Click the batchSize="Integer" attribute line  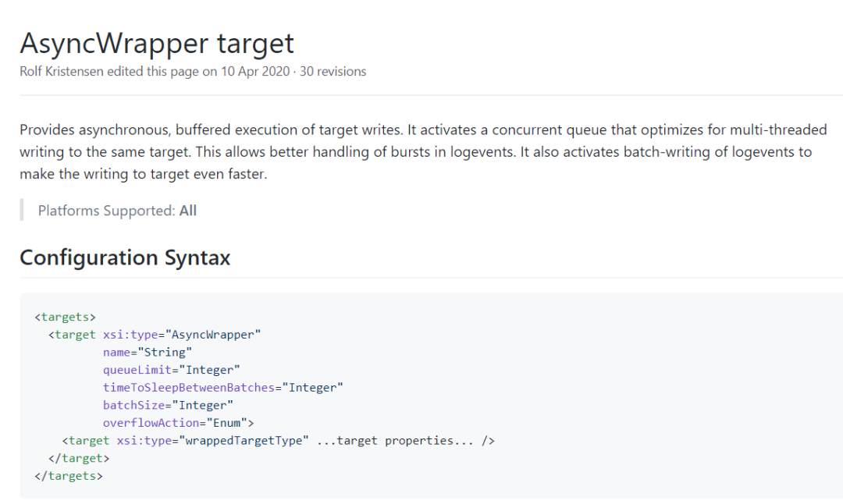(x=168, y=405)
